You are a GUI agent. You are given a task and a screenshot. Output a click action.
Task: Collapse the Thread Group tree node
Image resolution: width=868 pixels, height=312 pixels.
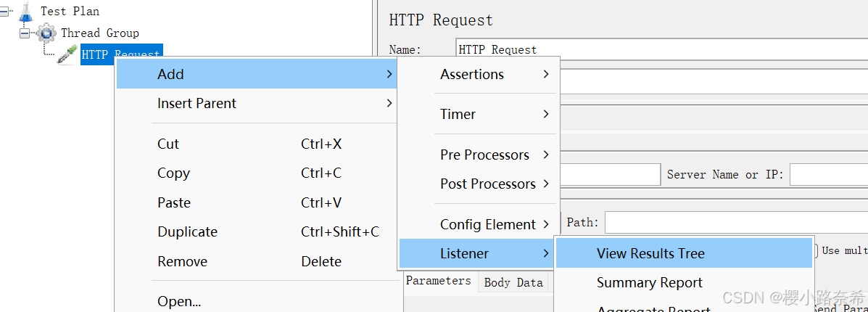coord(25,33)
